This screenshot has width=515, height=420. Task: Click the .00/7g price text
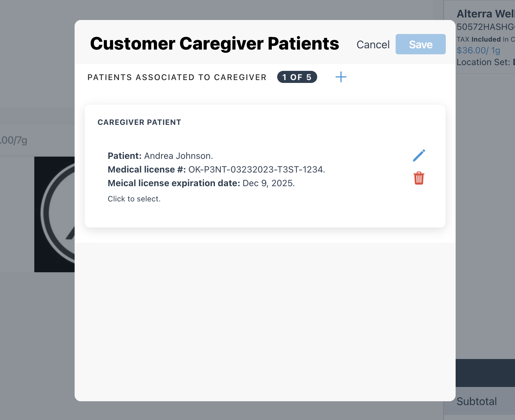[14, 140]
